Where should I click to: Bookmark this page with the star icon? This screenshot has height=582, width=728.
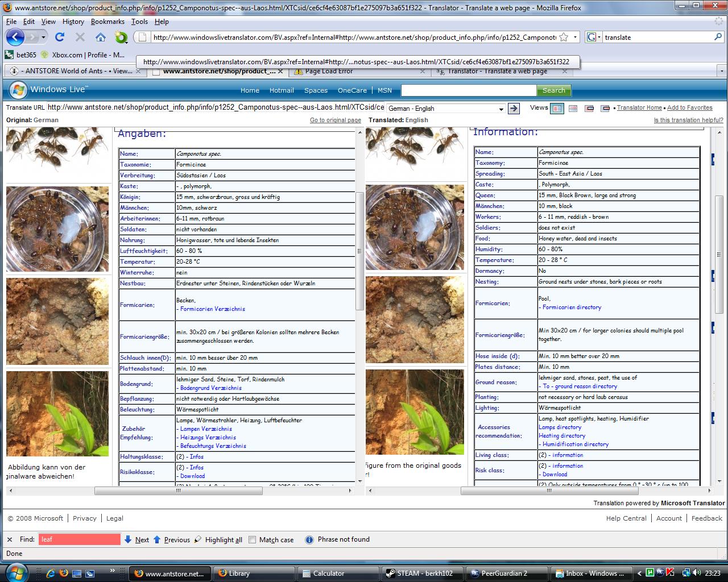click(x=564, y=38)
